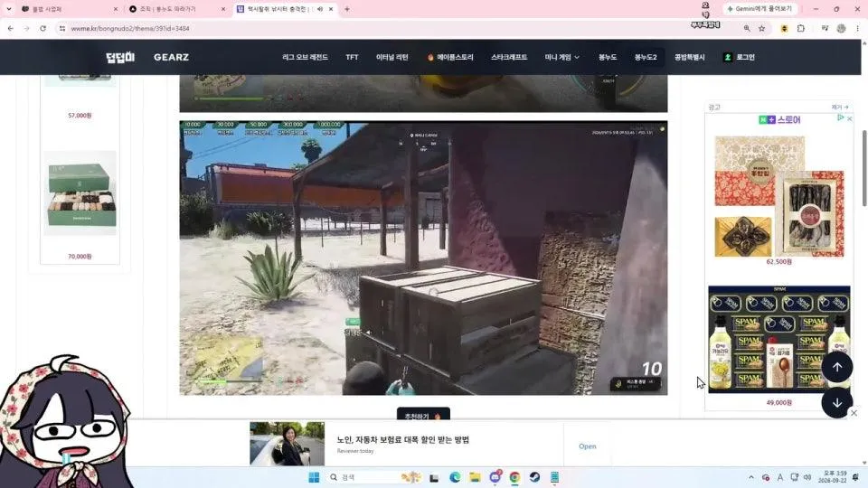
Task: Close the right sidebar ad with X
Action: coord(849,118)
